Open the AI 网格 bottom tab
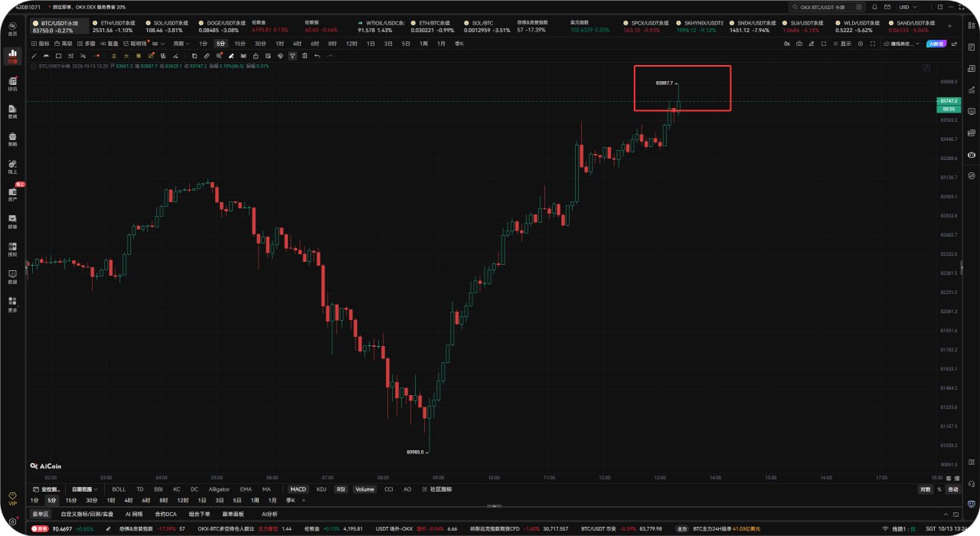The image size is (980, 536). point(134,514)
